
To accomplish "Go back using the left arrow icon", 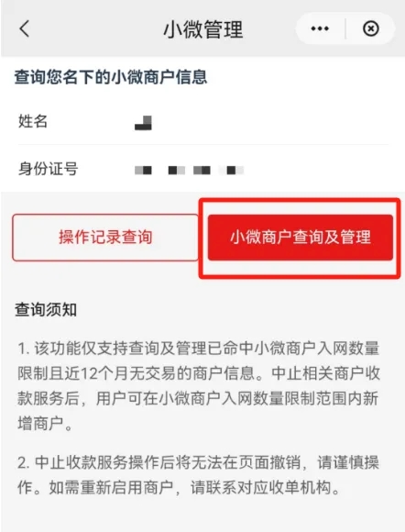I will tap(25, 28).
